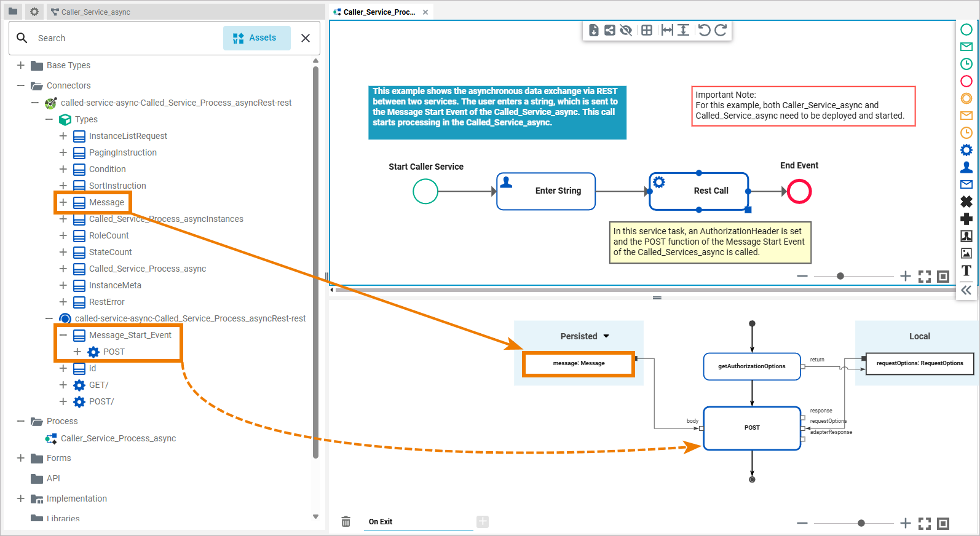Select the blue user task palette icon
This screenshot has height=536, width=980.
click(966, 167)
